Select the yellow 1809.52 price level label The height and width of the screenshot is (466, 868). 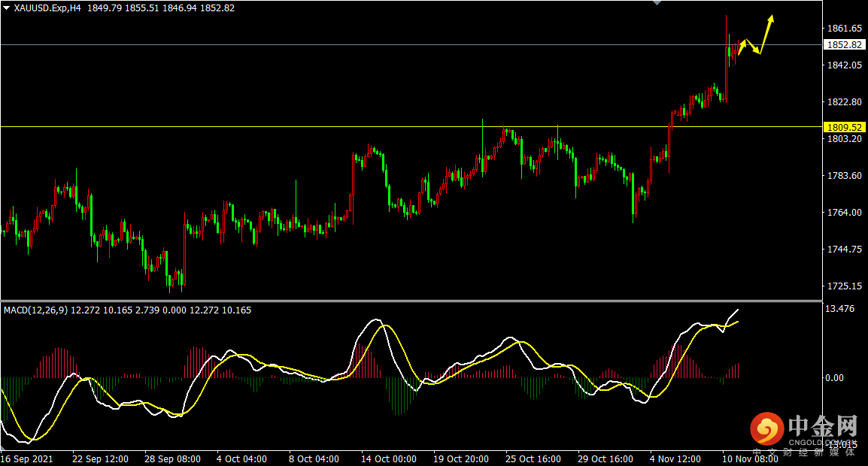844,127
